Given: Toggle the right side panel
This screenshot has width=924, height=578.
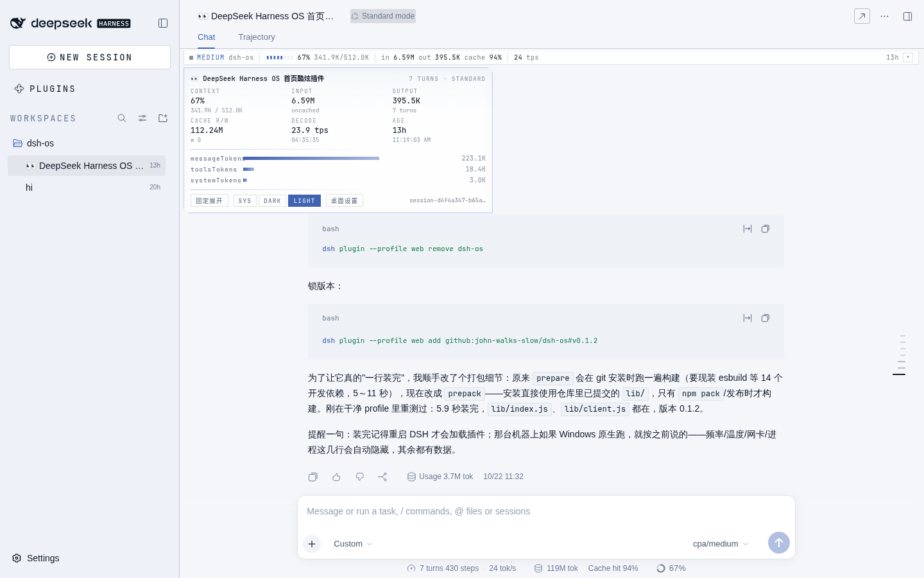Looking at the screenshot, I should point(908,16).
